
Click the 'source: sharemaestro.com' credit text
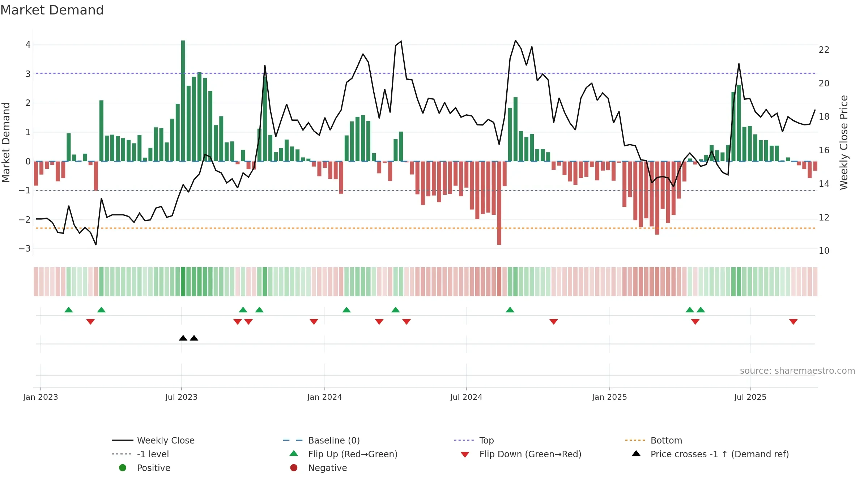pos(797,371)
